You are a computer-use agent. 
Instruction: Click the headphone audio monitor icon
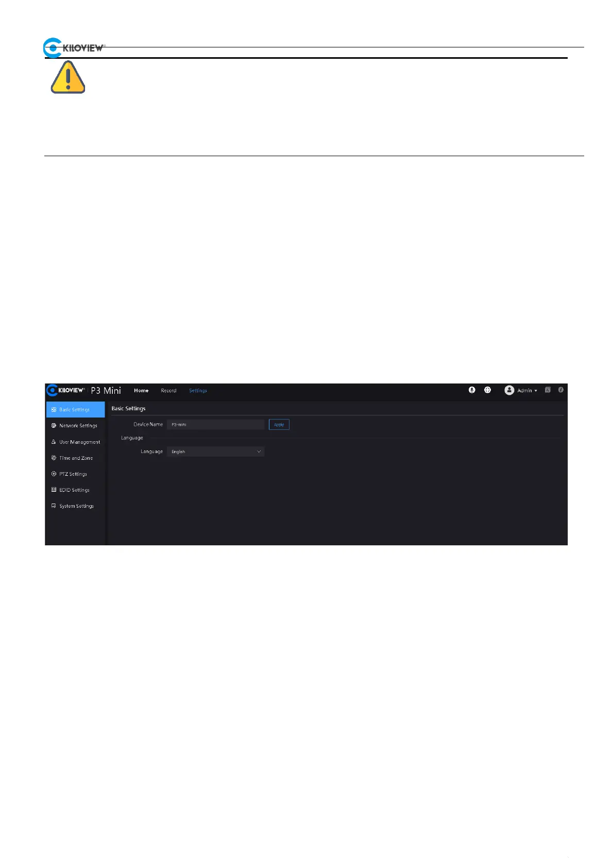click(487, 390)
